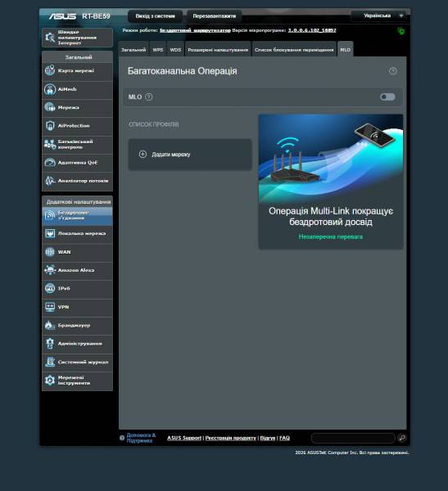Select the wireless connection icon in sidebar
This screenshot has width=448, height=491.
50,215
